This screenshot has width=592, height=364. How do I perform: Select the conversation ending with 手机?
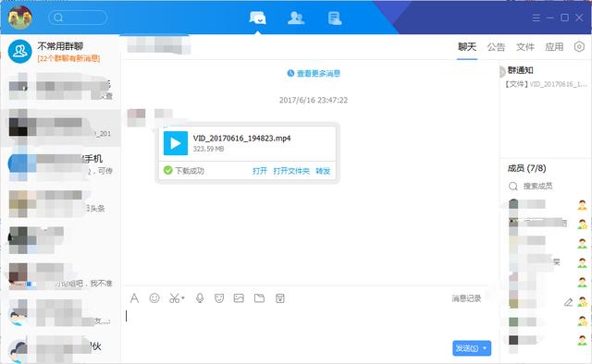tap(60, 164)
